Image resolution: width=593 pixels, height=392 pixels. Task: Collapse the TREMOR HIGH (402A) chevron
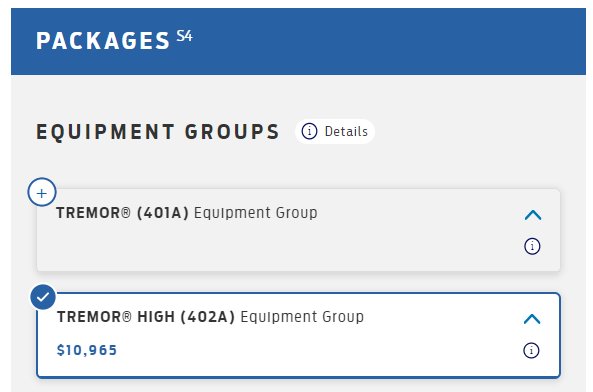[532, 319]
